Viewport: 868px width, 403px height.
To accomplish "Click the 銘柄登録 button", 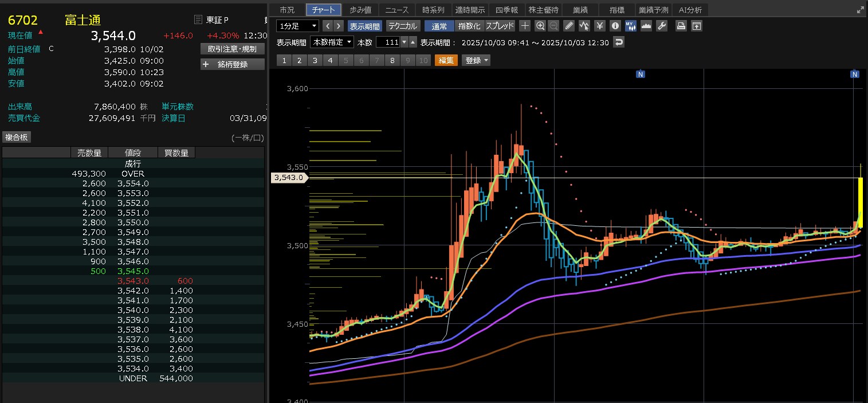I will coord(233,64).
